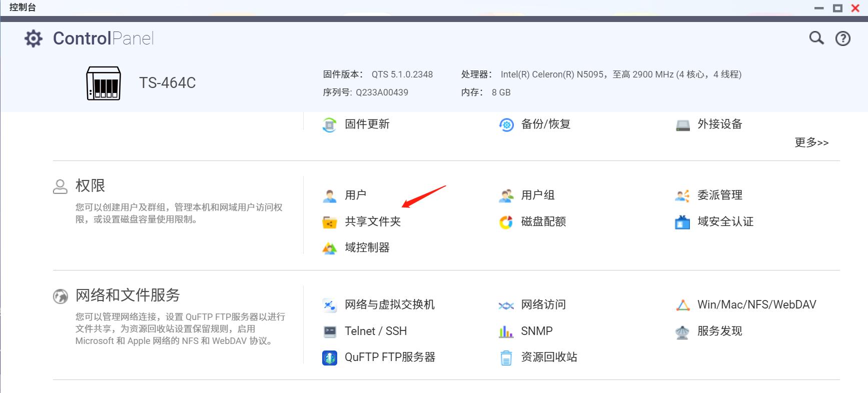Open the 委派管理 link

pos(720,195)
